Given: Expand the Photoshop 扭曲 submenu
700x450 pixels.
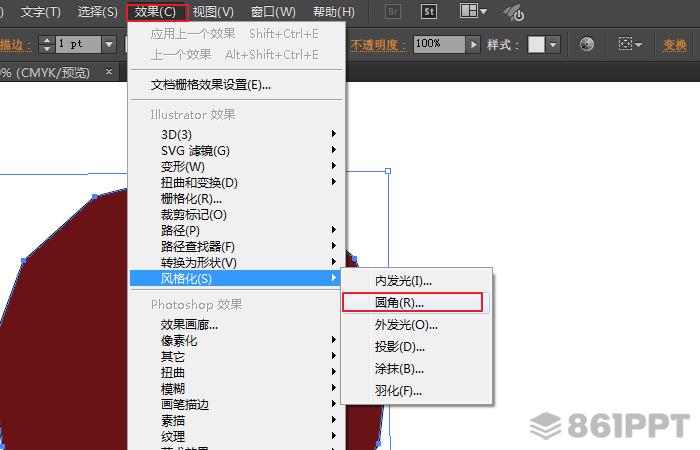Looking at the screenshot, I should click(x=237, y=372).
